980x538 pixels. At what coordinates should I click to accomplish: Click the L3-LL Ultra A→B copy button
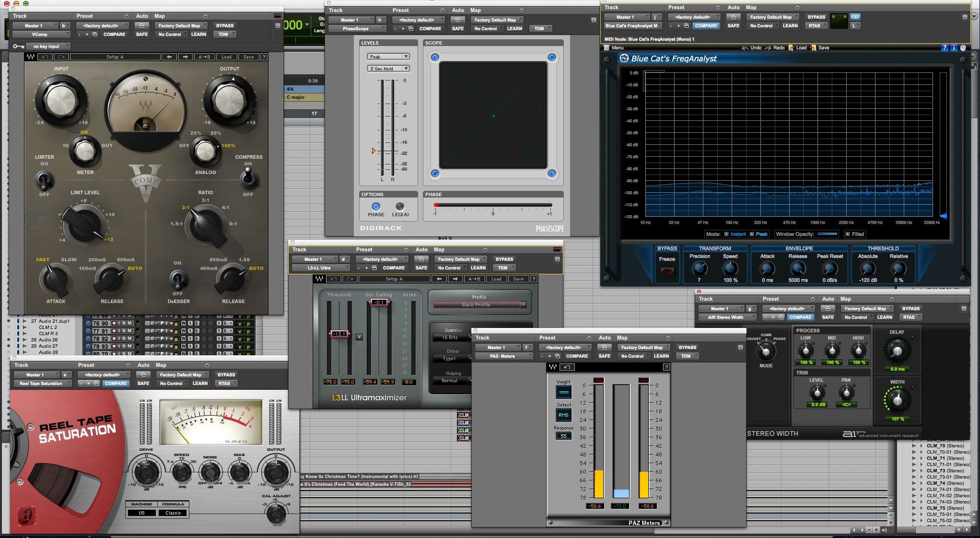tap(474, 279)
